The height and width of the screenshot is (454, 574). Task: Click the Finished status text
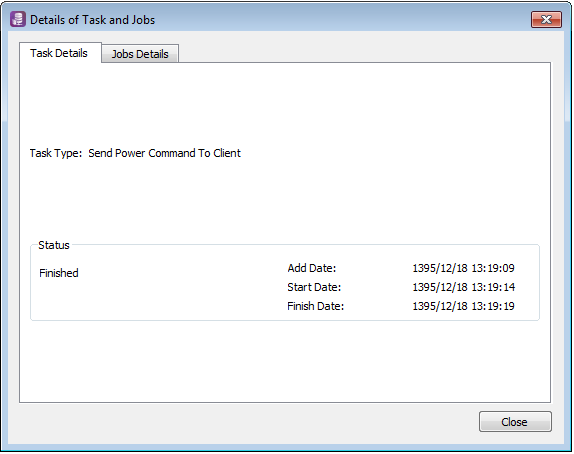[59, 273]
